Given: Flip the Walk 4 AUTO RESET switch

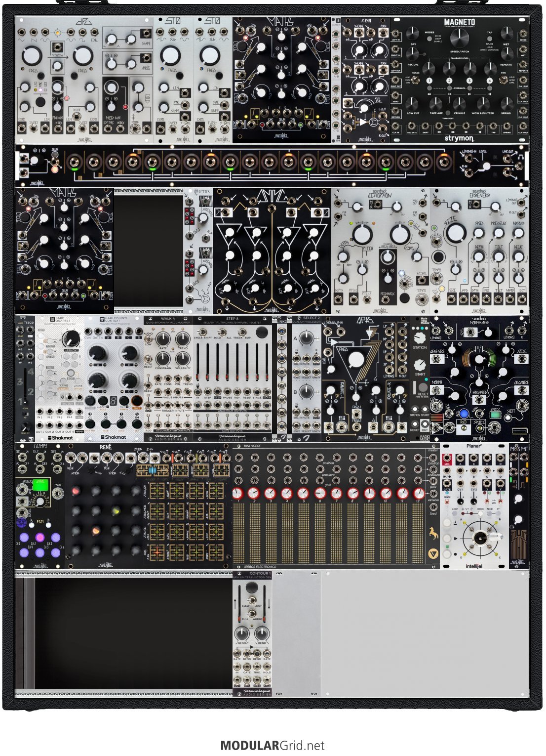Looking at the screenshot, I should coord(148,359).
